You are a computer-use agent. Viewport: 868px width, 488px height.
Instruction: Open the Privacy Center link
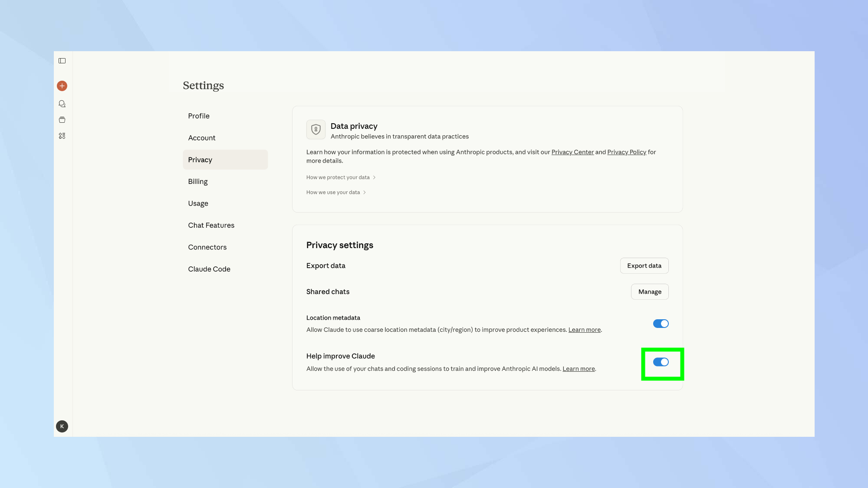pyautogui.click(x=572, y=152)
